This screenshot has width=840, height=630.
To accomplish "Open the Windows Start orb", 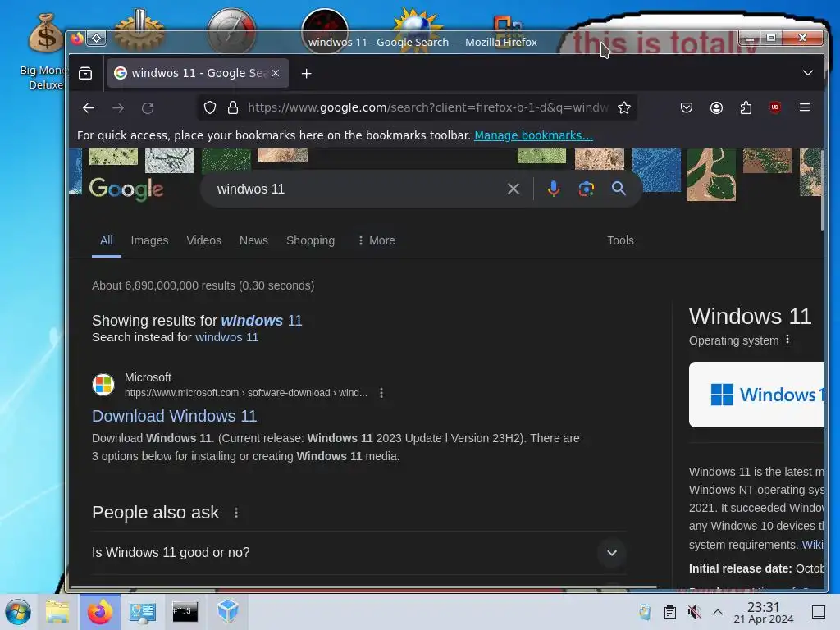I will coord(18,612).
